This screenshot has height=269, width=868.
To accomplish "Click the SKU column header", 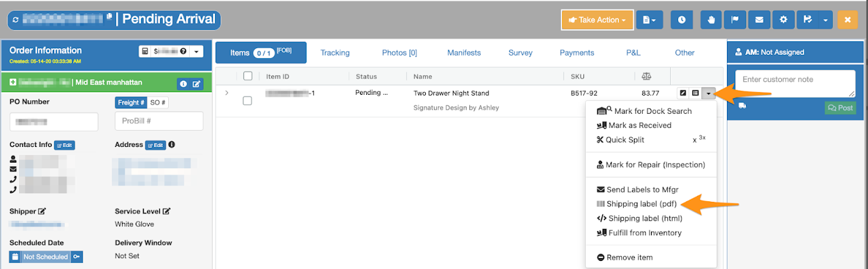I will point(578,77).
